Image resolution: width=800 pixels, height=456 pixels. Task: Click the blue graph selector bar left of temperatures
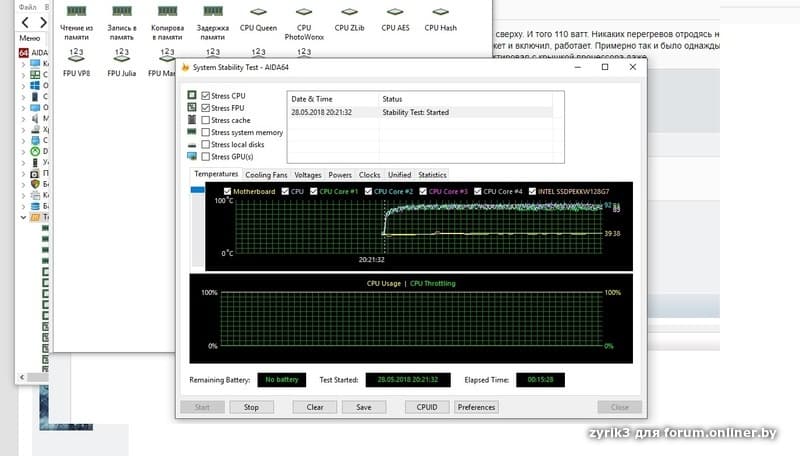[x=197, y=190]
